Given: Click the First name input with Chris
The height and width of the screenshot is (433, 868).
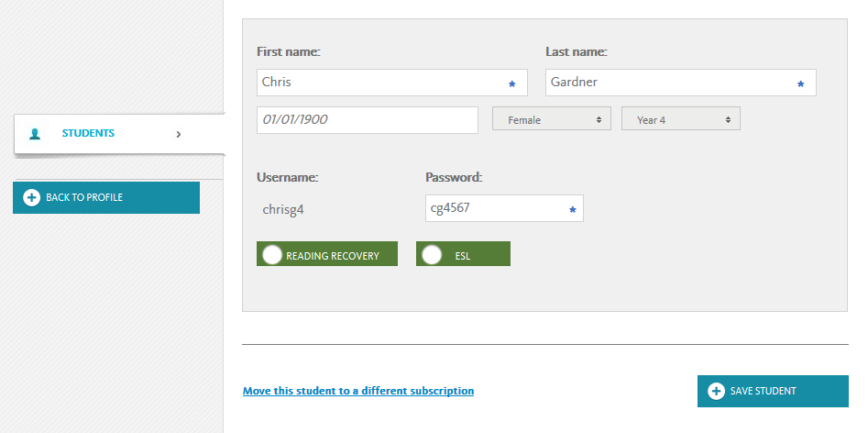Looking at the screenshot, I should tap(392, 83).
